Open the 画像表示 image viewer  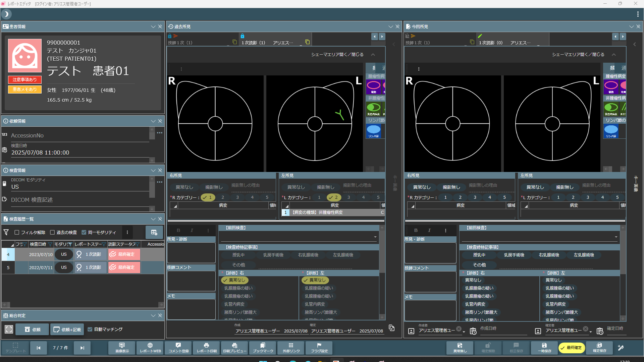tap(122, 348)
